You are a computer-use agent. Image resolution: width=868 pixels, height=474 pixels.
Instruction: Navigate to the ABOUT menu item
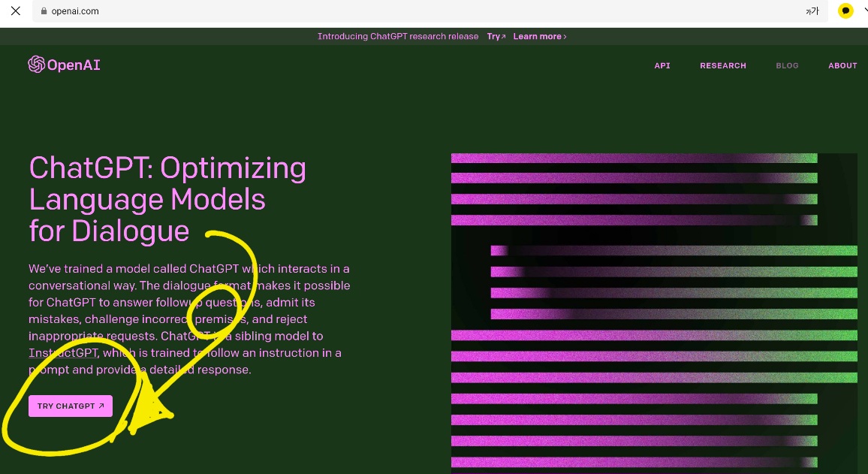click(842, 65)
